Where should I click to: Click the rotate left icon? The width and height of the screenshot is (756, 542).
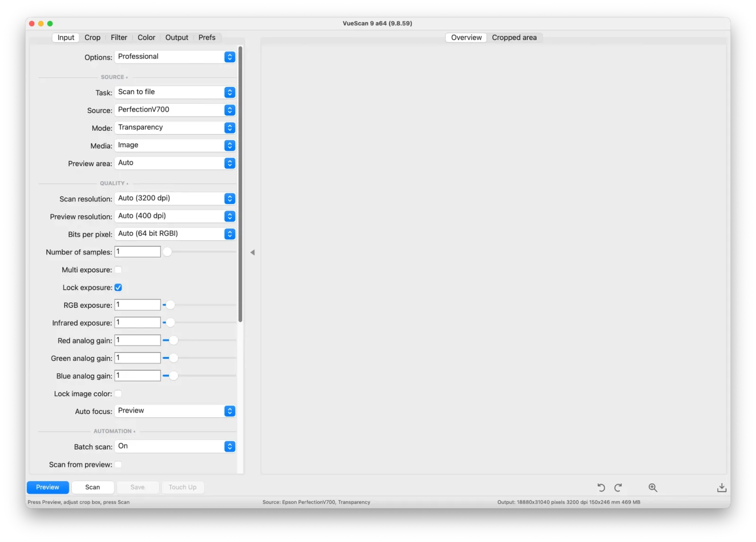[601, 487]
